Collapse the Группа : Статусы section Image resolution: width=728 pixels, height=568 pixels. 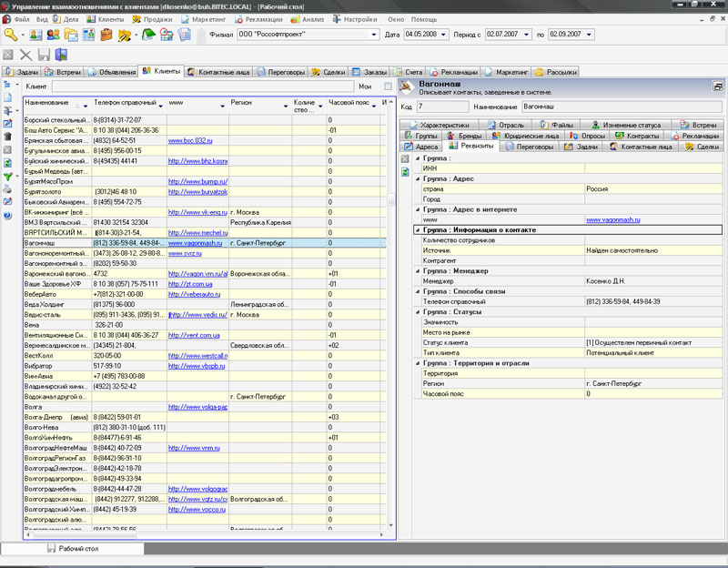pyautogui.click(x=418, y=311)
